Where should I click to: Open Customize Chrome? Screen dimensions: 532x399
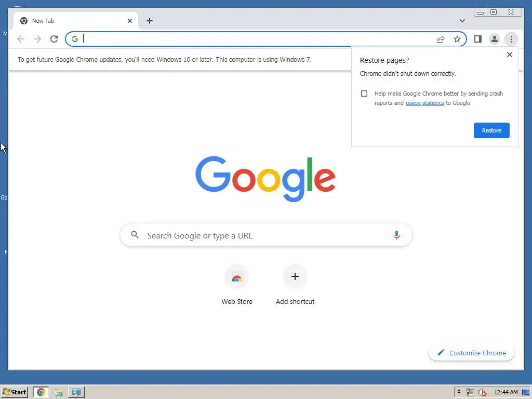[x=471, y=353]
